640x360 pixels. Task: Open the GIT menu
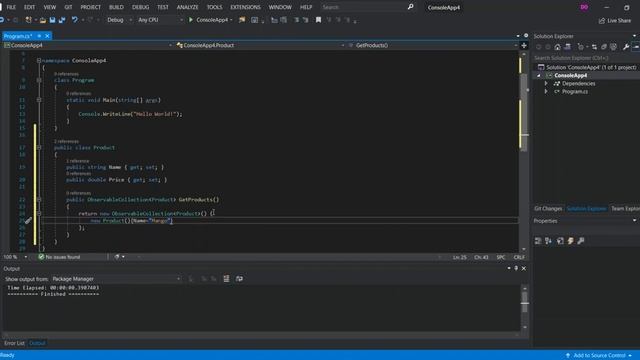tap(68, 7)
